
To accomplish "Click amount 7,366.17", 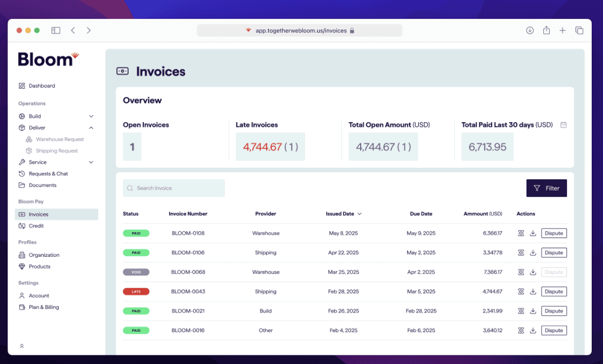I will click(x=493, y=272).
